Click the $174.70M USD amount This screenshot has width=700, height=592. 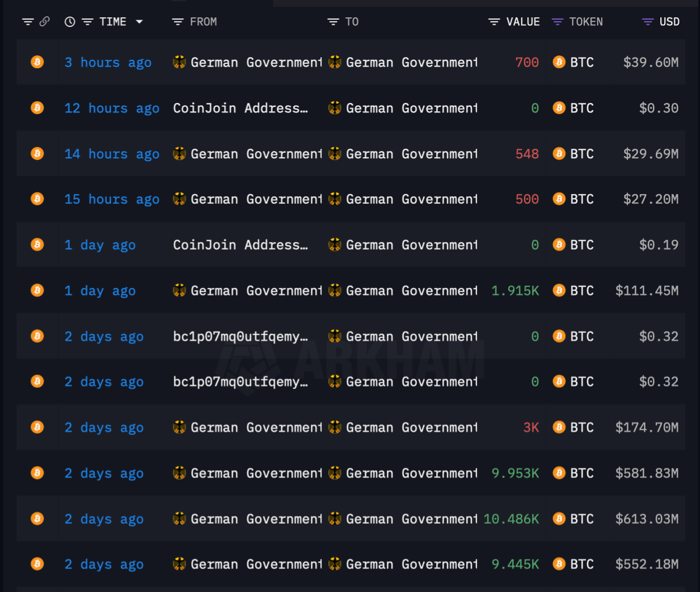(x=647, y=427)
